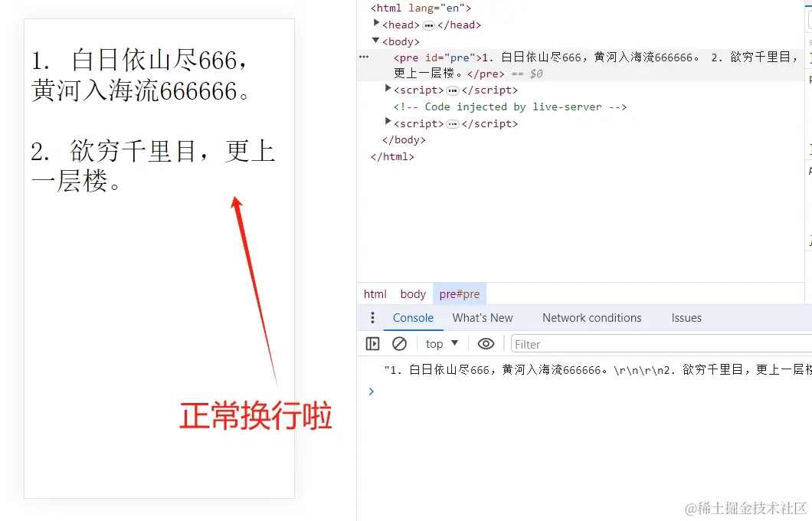Click the second poem paragraph in page
This screenshot has height=521, width=812.
click(x=152, y=166)
